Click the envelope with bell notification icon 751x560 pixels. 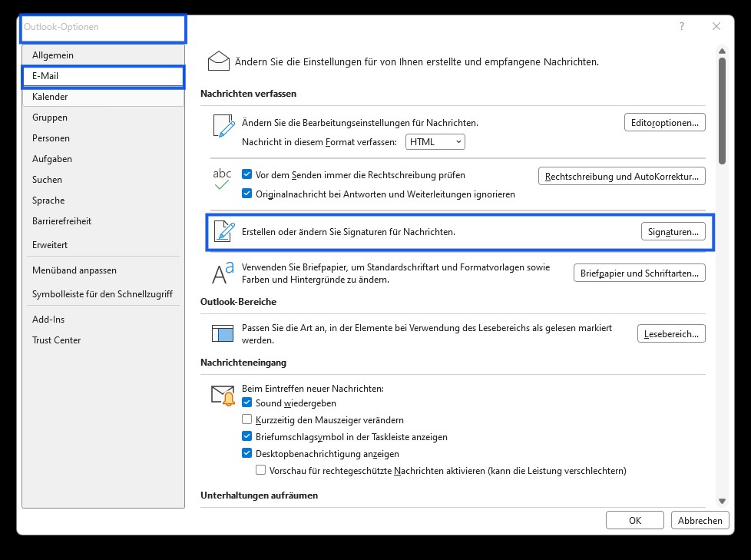(223, 396)
